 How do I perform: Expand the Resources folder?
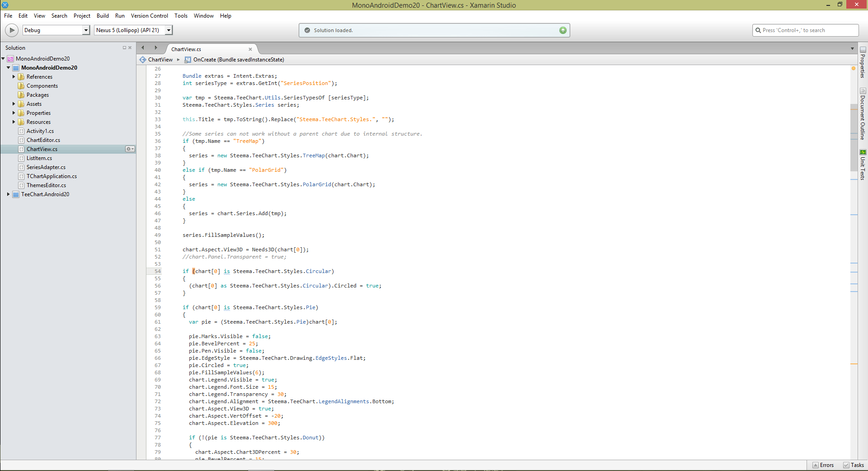pos(14,122)
